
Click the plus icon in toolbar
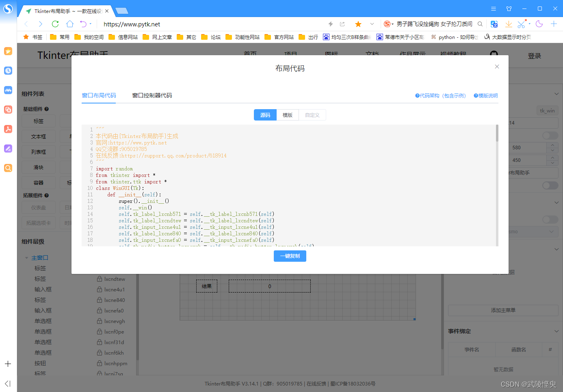tap(554, 24)
